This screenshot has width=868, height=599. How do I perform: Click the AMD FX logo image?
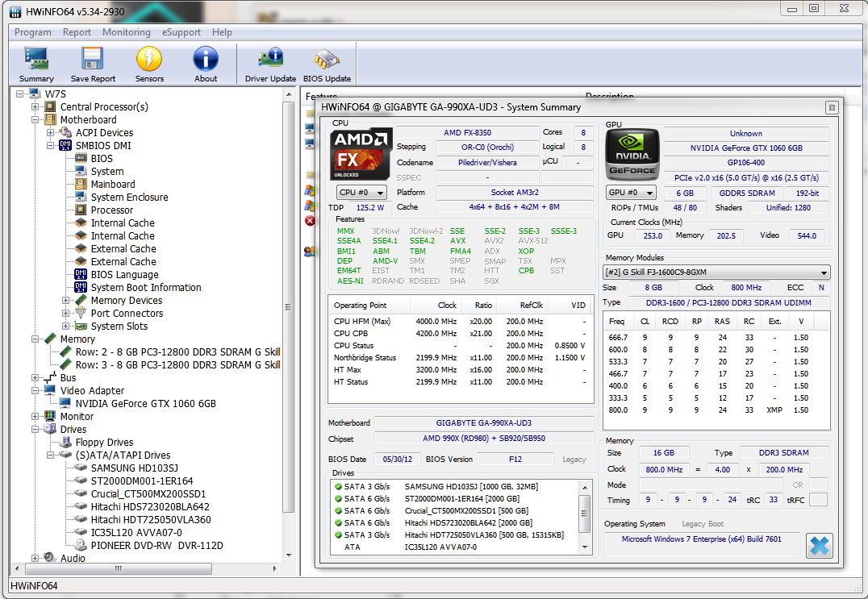click(361, 154)
